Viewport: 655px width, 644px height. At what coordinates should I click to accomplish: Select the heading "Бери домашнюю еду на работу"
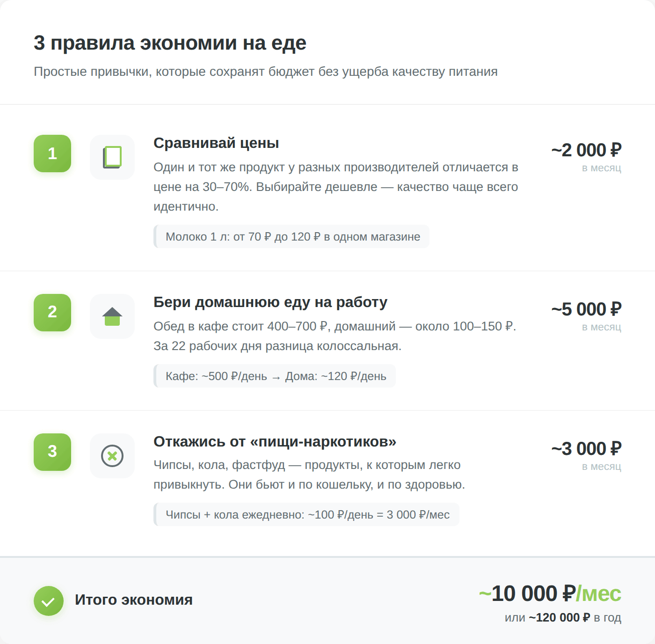pos(270,302)
